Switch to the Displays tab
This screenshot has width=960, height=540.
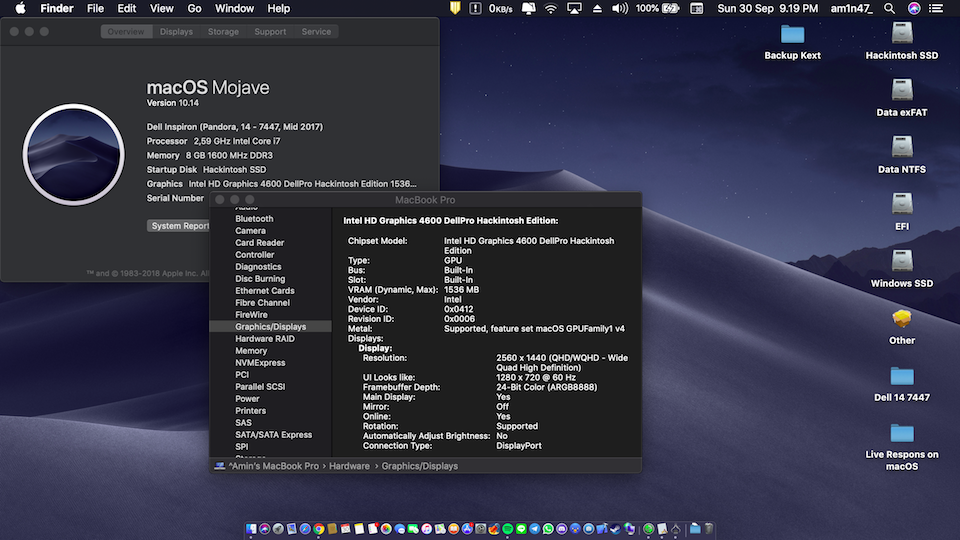point(176,32)
